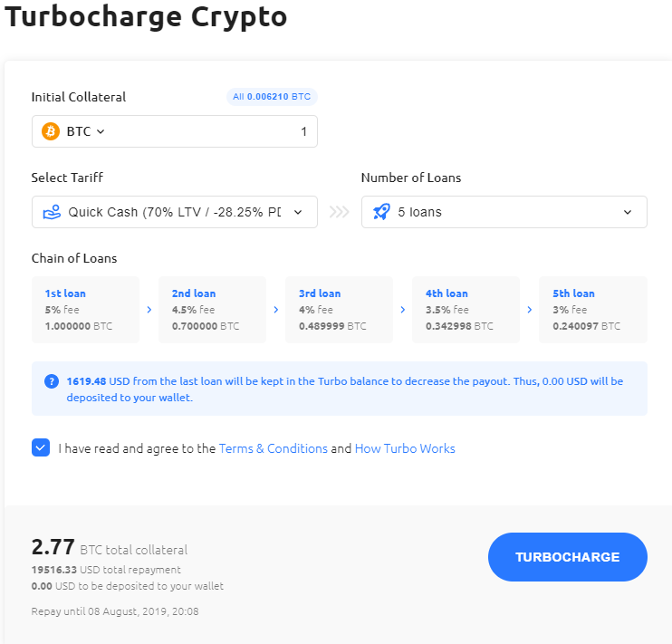The image size is (672, 644).
Task: Click arrow between 1st and 2nd loan
Action: (x=149, y=310)
